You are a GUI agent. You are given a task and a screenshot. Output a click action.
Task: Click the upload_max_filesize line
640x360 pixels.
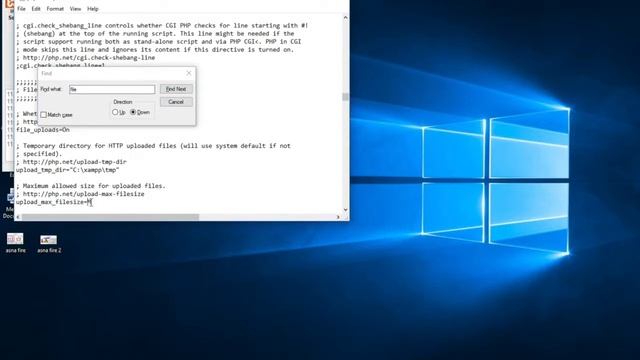point(54,202)
